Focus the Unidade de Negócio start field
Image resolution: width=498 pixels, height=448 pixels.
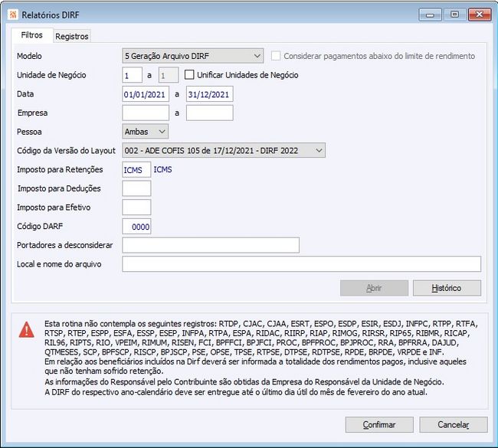pos(132,75)
